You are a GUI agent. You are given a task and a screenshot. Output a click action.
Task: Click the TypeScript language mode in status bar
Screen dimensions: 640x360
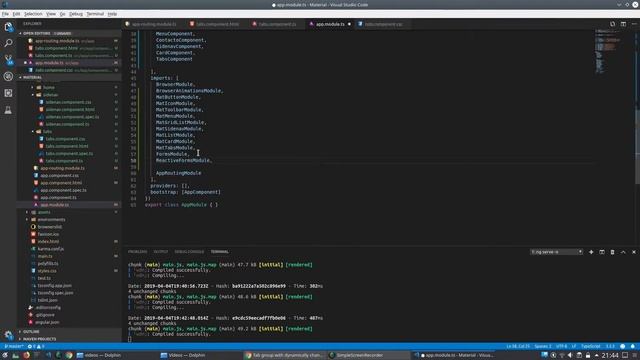pyautogui.click(x=591, y=347)
